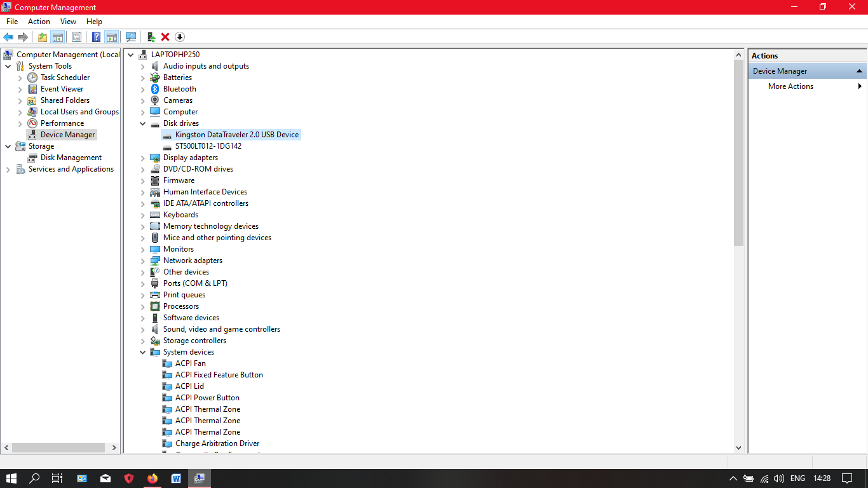Open the Windows Start menu

[x=11, y=478]
